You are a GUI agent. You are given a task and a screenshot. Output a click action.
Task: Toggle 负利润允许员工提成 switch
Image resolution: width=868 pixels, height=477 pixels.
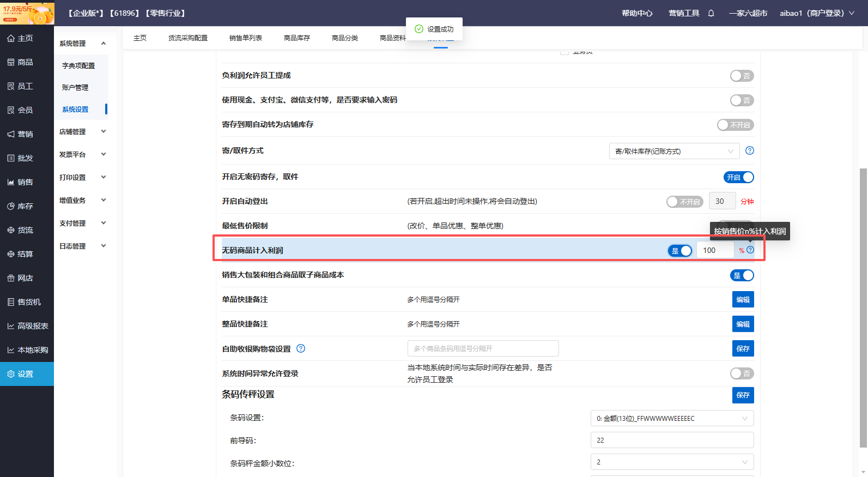click(742, 76)
